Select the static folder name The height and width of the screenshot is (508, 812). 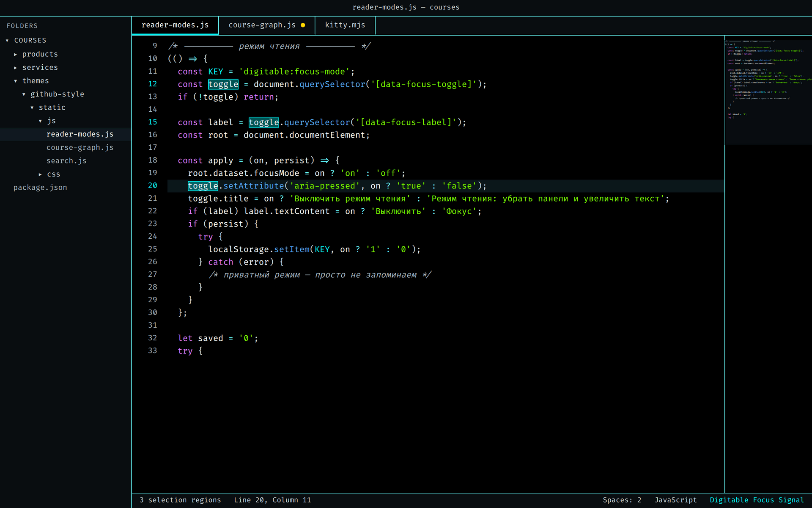(52, 108)
